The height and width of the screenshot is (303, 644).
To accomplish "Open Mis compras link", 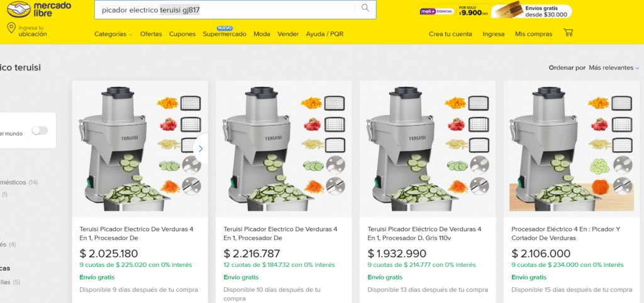I will click(533, 34).
